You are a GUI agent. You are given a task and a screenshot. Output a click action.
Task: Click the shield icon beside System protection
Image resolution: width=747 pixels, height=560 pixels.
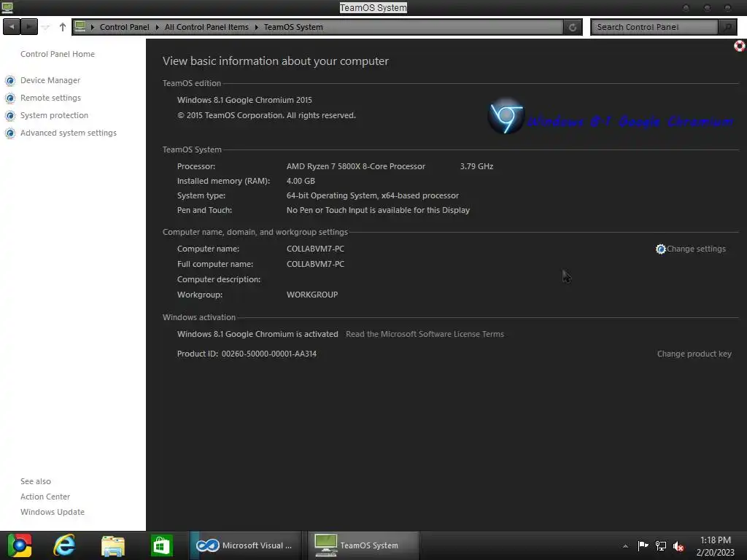click(10, 116)
